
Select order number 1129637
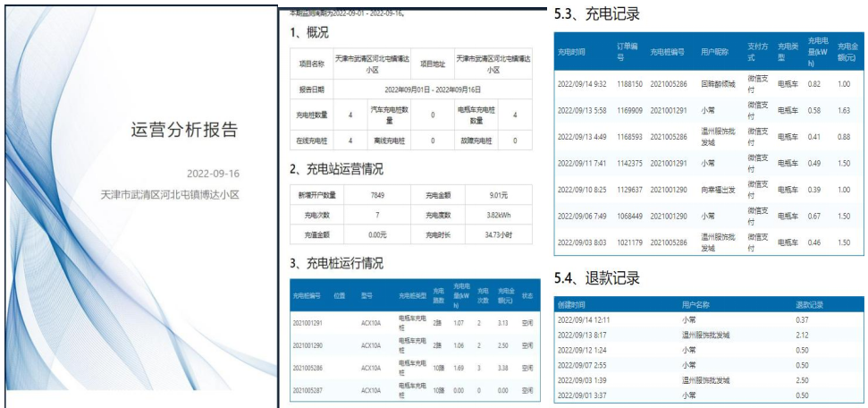tap(629, 190)
